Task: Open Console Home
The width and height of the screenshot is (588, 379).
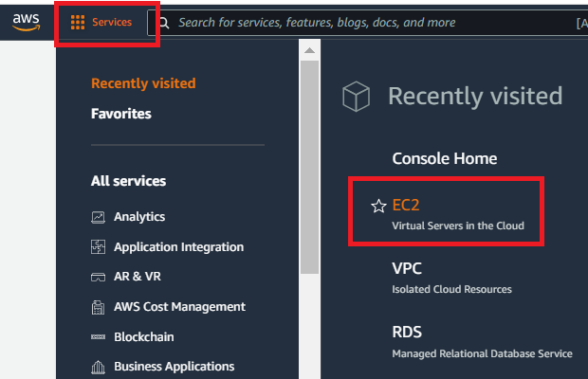Action: [444, 158]
